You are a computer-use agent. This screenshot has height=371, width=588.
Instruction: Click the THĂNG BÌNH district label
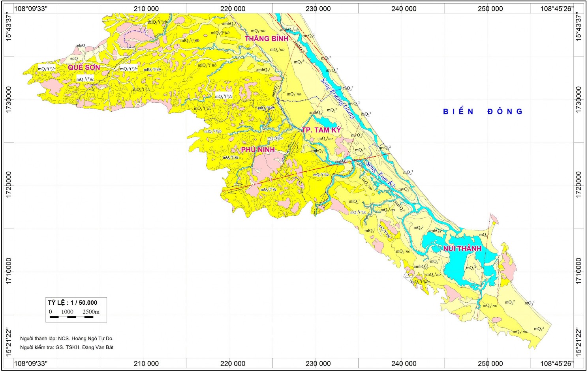coord(267,39)
